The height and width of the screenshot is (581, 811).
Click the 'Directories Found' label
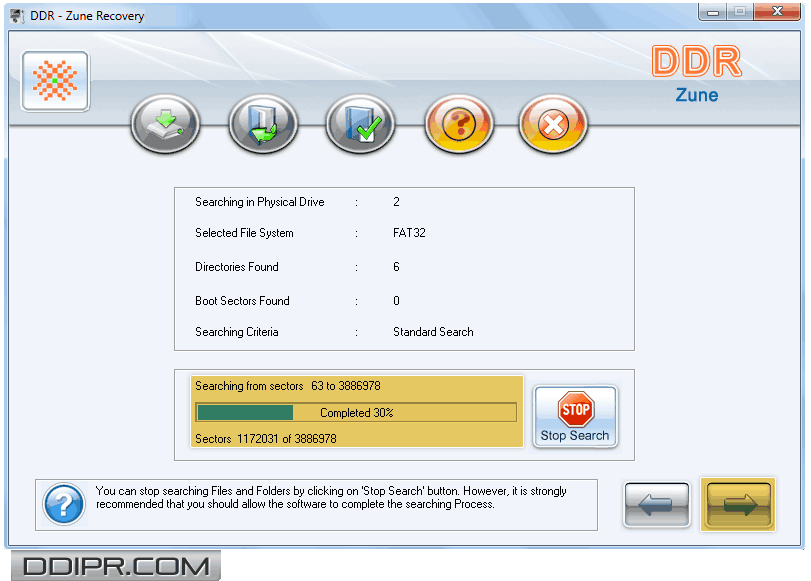click(237, 267)
